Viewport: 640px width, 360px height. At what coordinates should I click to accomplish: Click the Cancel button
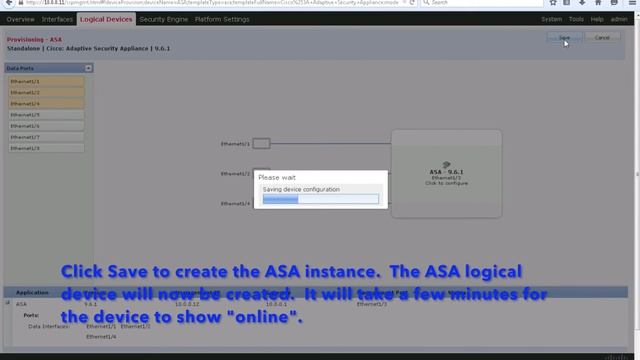pyautogui.click(x=602, y=38)
